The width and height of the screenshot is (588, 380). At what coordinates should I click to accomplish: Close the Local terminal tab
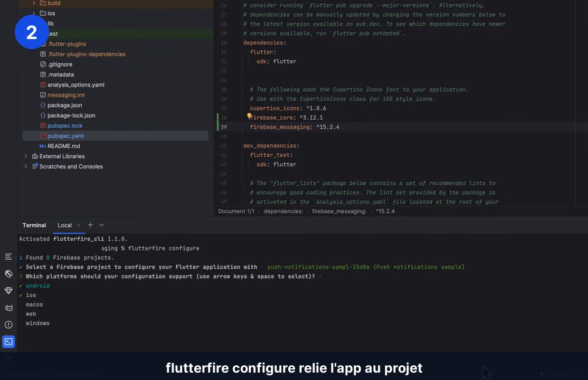click(x=78, y=225)
